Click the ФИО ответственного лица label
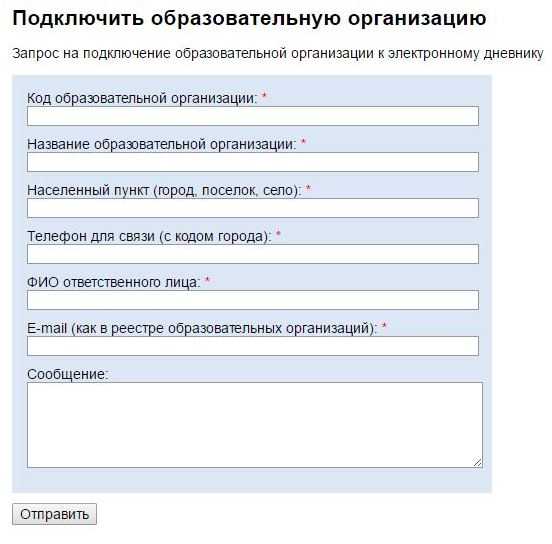Viewport: 552px width, 544px height. (114, 282)
